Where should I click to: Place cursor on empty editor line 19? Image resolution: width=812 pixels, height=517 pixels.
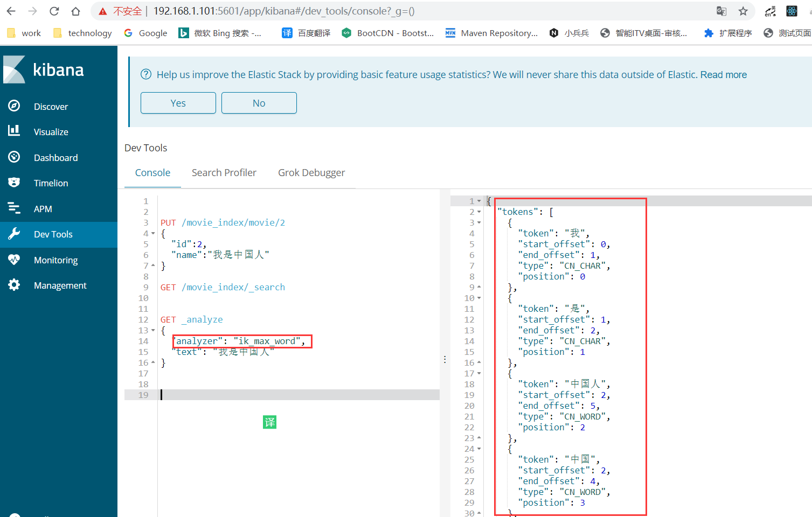pyautogui.click(x=299, y=395)
